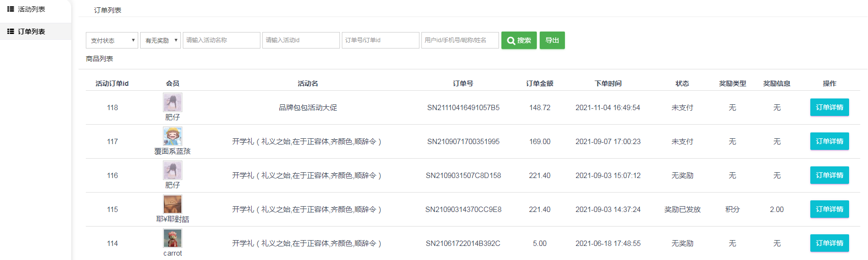868x260 pixels.
Task: Click avatar of member 覆面系蓝孩
Action: [x=173, y=136]
